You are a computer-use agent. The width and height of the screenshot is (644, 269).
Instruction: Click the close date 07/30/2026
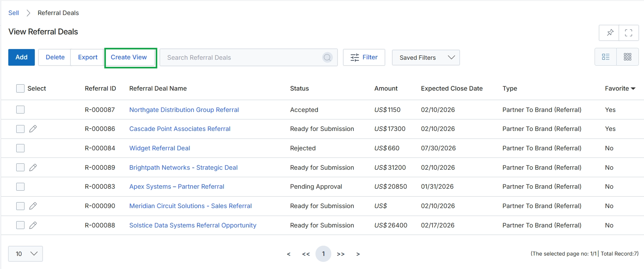pyautogui.click(x=438, y=148)
